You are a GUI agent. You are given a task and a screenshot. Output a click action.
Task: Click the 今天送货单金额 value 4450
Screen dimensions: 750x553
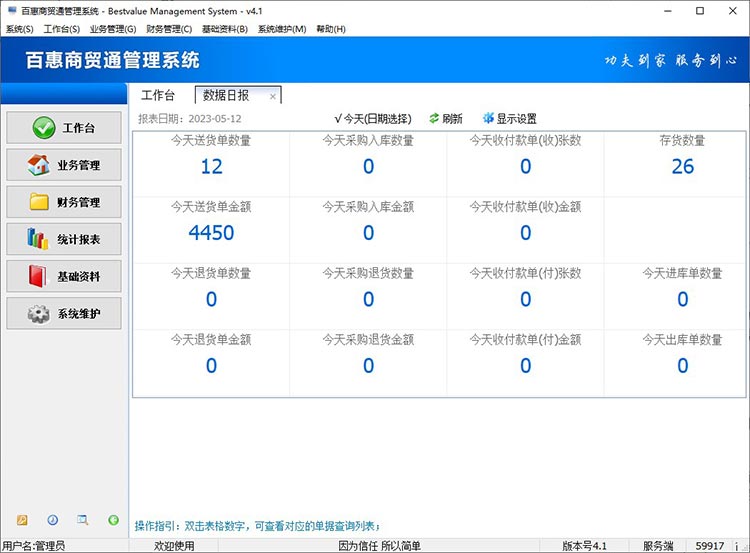point(211,233)
